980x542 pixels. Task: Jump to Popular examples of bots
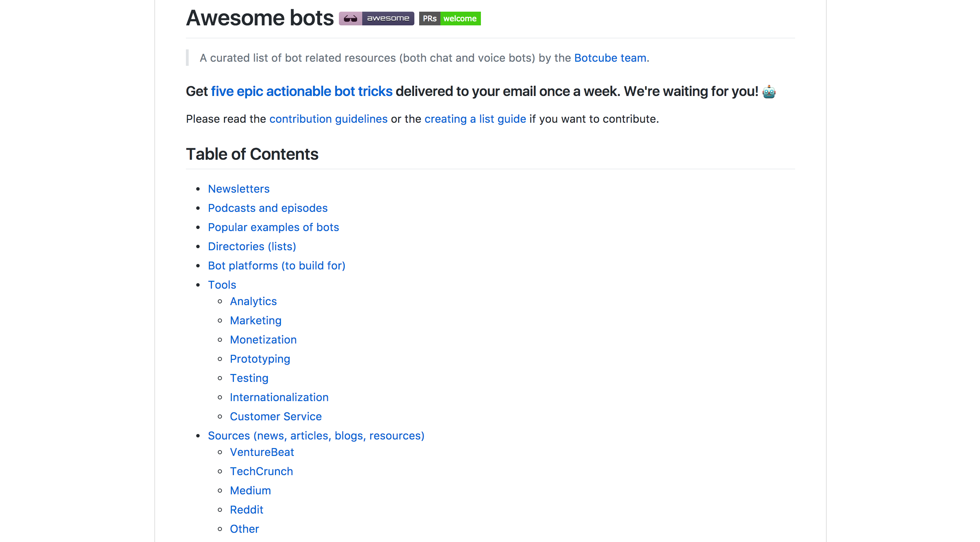pyautogui.click(x=273, y=227)
